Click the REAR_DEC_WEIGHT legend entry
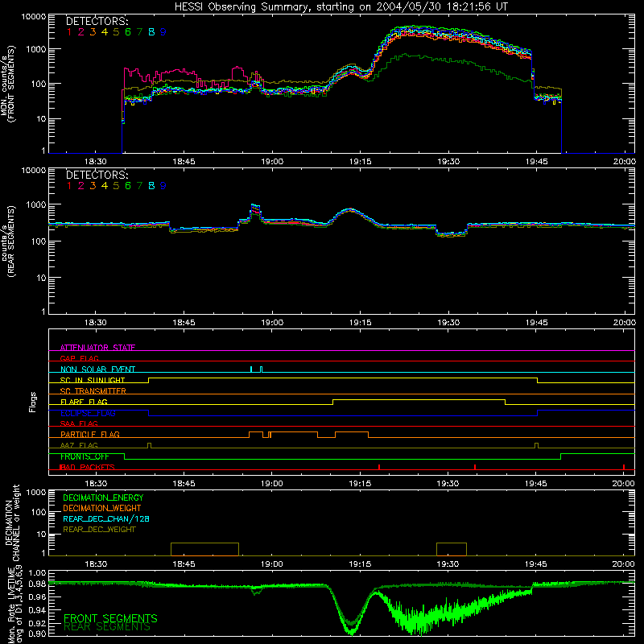The height and width of the screenshot is (644, 644). coord(99,530)
